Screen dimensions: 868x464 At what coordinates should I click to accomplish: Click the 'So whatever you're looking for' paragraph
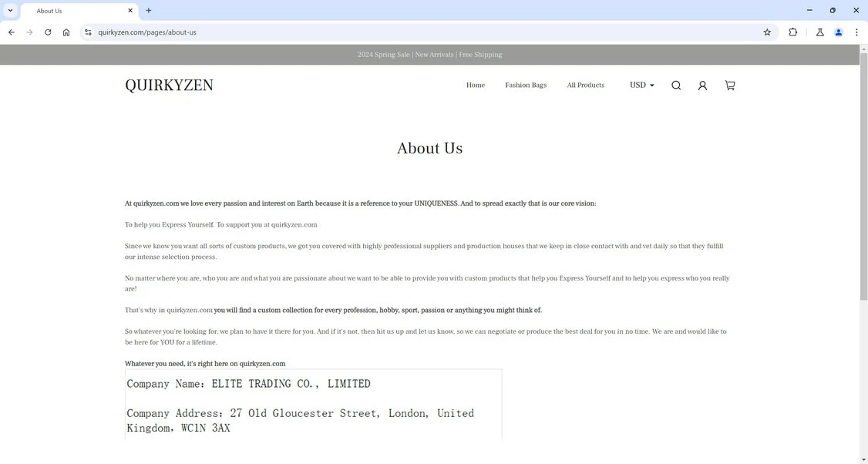click(426, 337)
